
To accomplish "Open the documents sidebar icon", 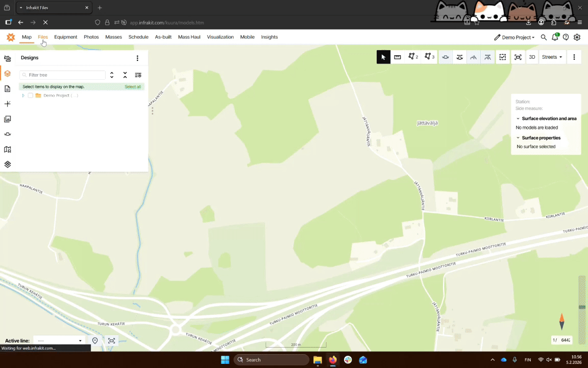I will [8, 88].
